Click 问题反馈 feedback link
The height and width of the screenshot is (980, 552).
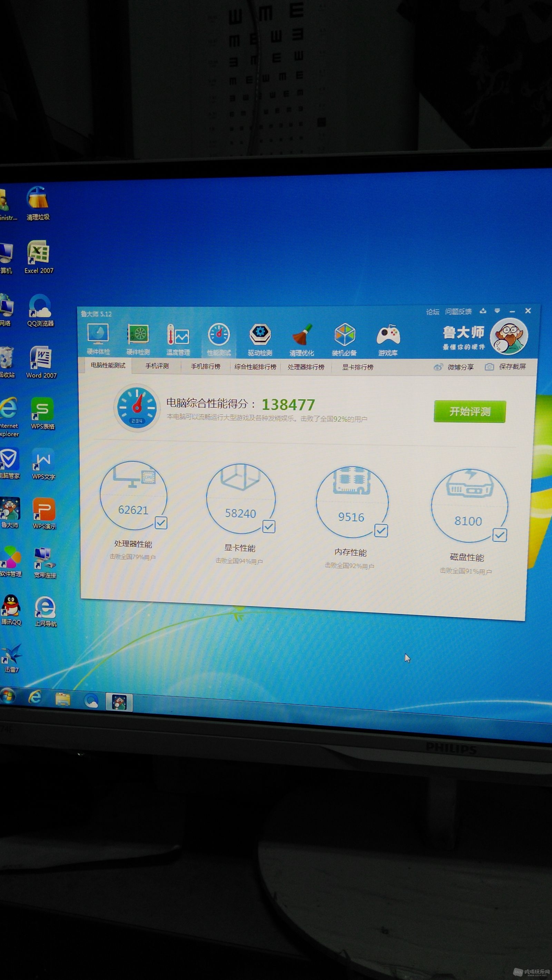pos(459,312)
